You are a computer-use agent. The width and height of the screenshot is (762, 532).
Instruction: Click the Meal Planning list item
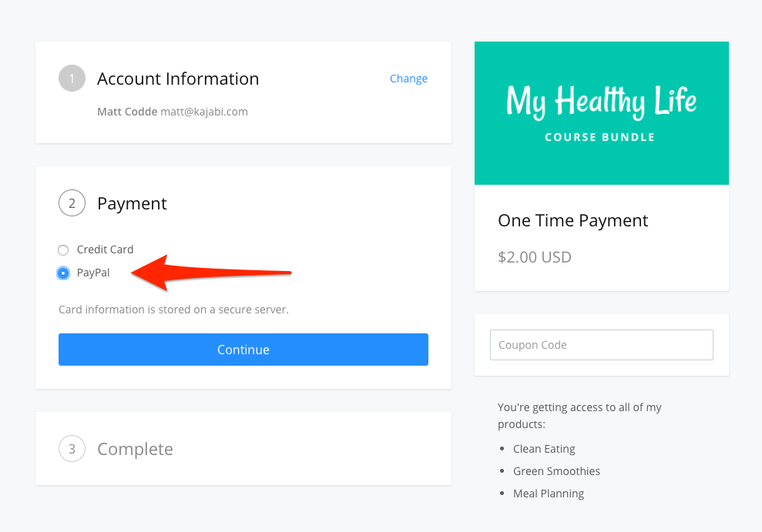tap(549, 494)
